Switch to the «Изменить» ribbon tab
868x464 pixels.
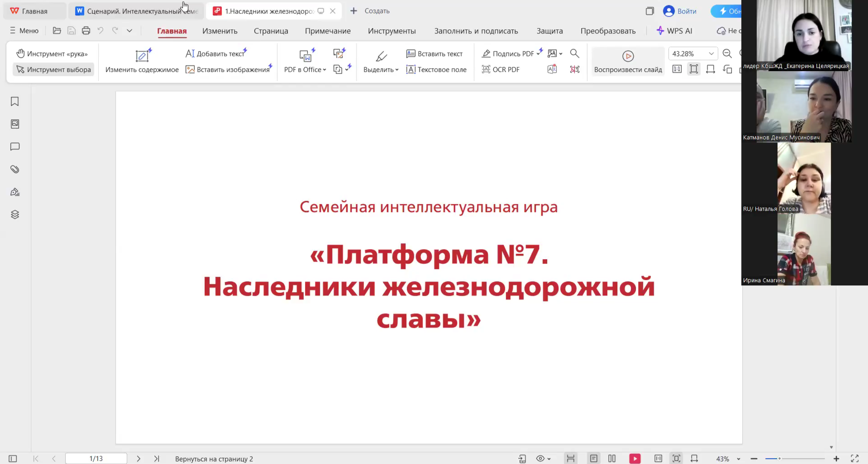tap(219, 31)
